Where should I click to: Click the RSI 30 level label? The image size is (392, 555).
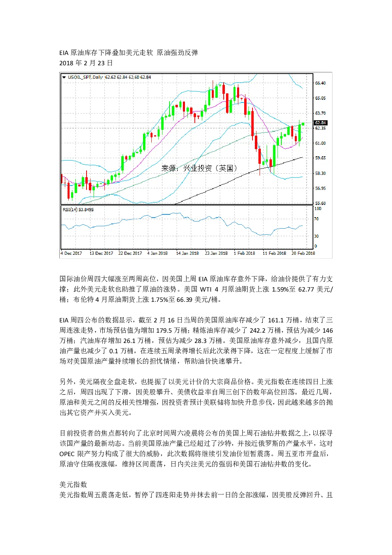(316, 236)
